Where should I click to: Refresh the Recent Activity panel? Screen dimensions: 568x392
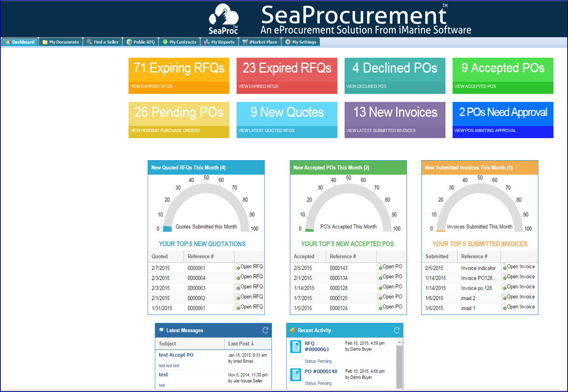[x=397, y=330]
